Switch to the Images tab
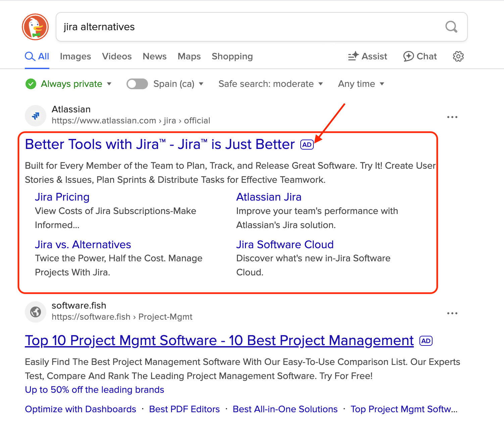 [75, 56]
